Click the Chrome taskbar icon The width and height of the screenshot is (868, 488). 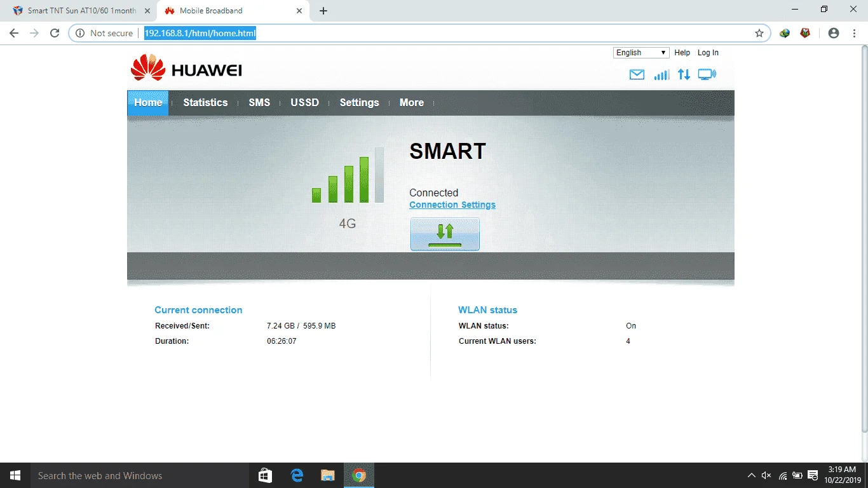(x=359, y=475)
